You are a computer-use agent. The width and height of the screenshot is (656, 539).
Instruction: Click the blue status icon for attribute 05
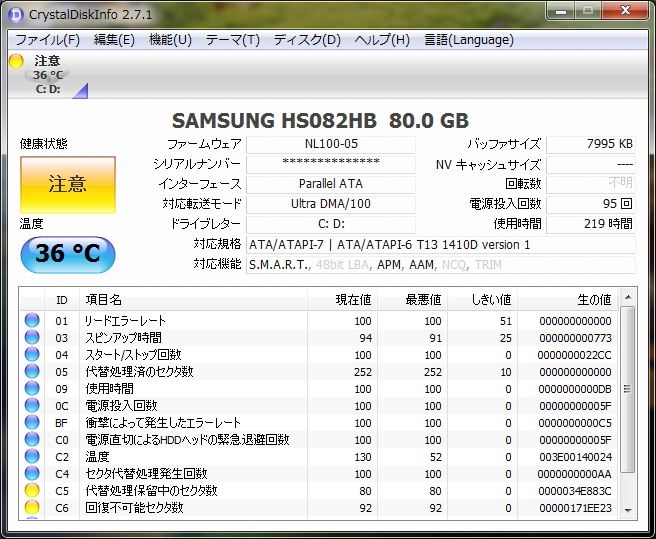(32, 372)
